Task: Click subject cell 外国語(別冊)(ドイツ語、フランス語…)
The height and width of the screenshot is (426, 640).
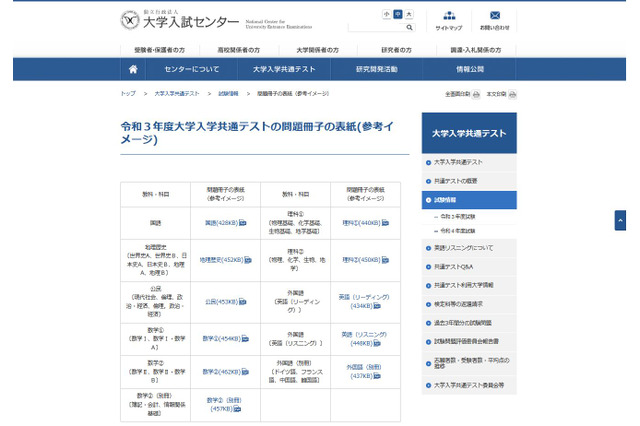Action: 295,371
